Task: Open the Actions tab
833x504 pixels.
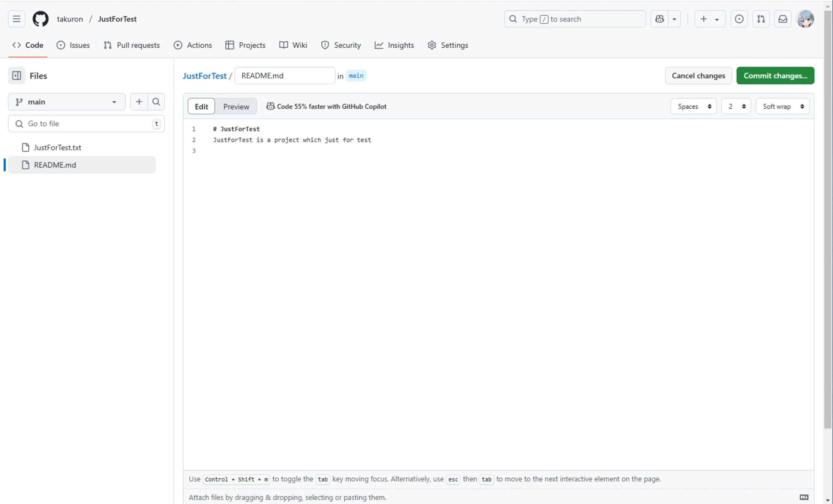Action: [193, 45]
